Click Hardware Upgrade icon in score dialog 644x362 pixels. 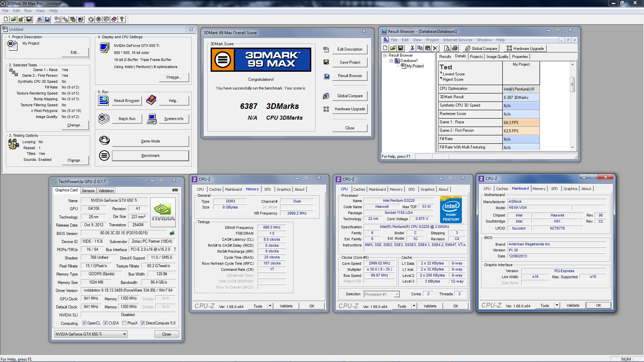[326, 109]
